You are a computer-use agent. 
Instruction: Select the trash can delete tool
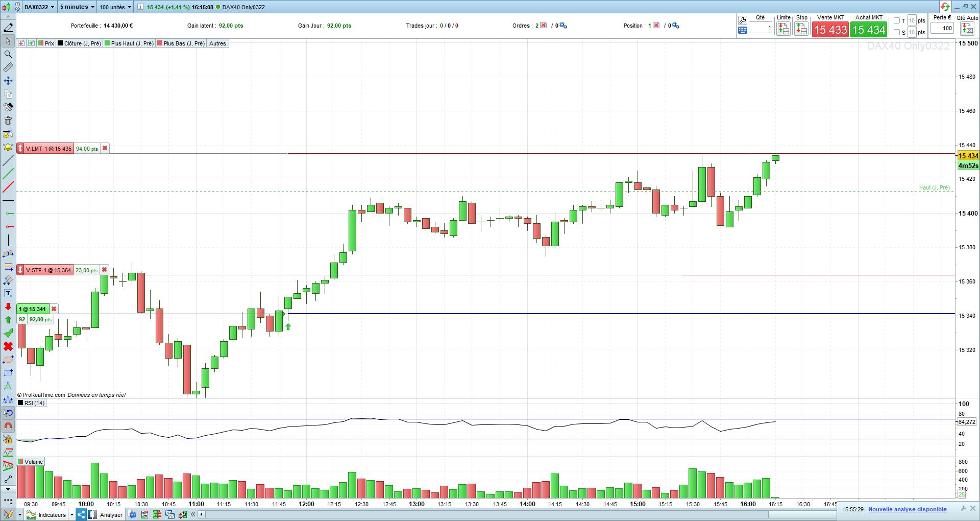(8, 121)
